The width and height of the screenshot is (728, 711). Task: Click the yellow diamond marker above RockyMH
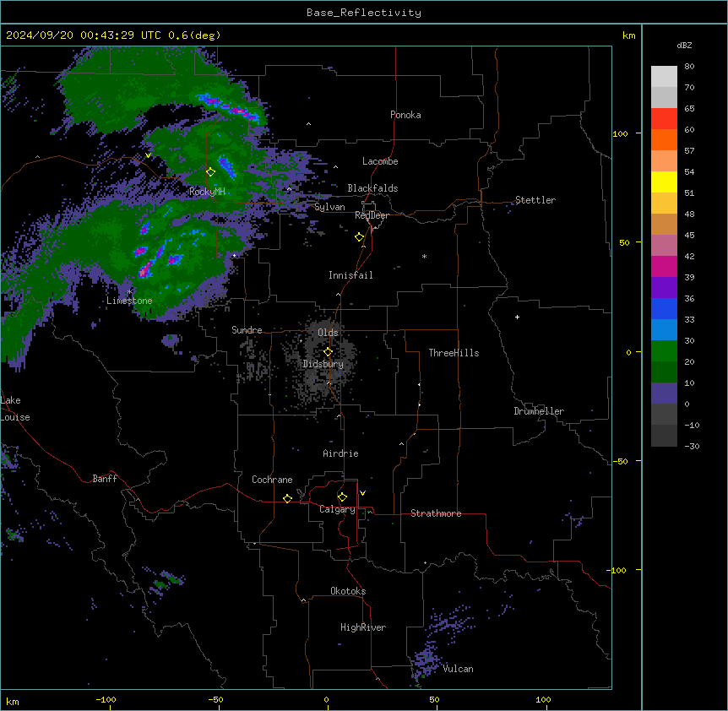click(210, 171)
